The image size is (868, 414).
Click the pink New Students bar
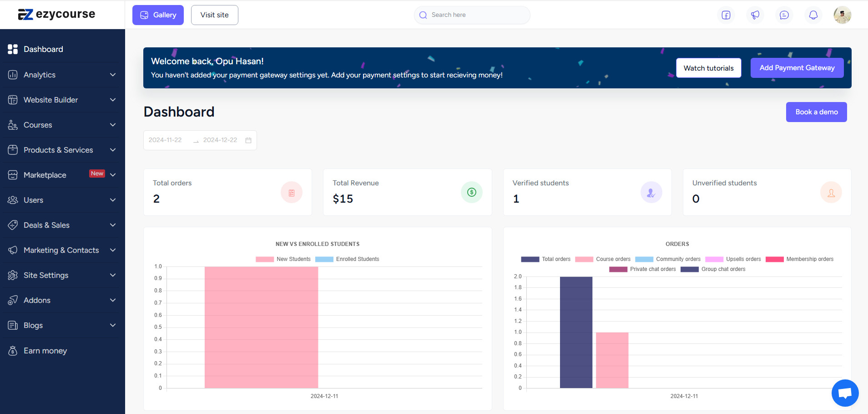(x=261, y=327)
